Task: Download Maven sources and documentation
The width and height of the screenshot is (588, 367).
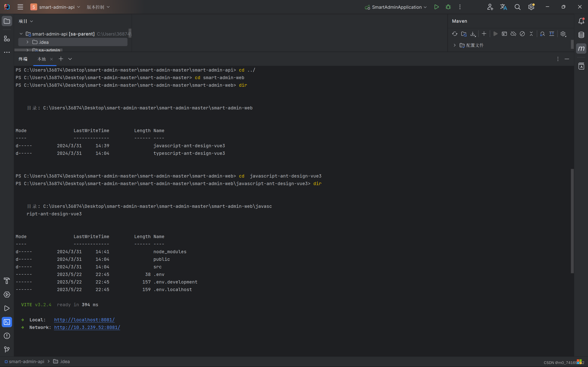Action: pos(473,34)
